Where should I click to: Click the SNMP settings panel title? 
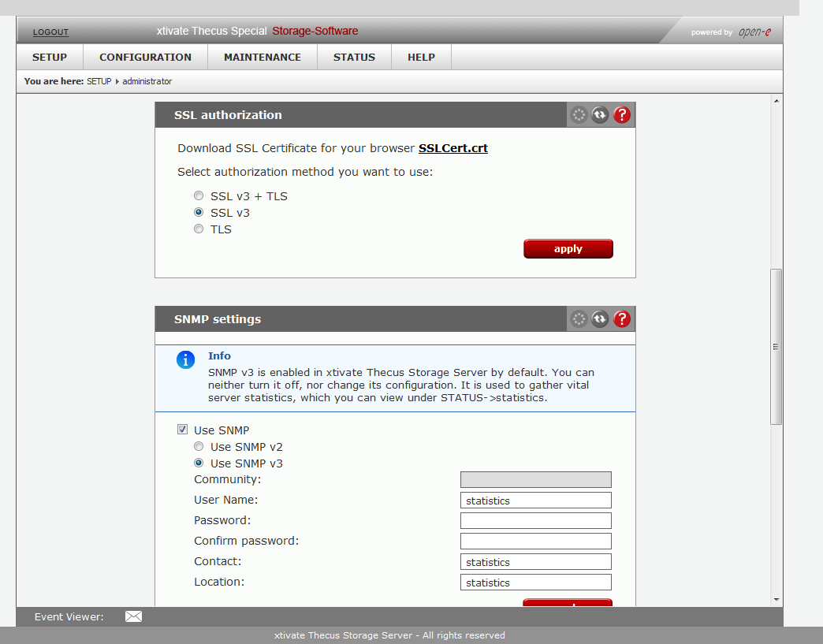[218, 319]
